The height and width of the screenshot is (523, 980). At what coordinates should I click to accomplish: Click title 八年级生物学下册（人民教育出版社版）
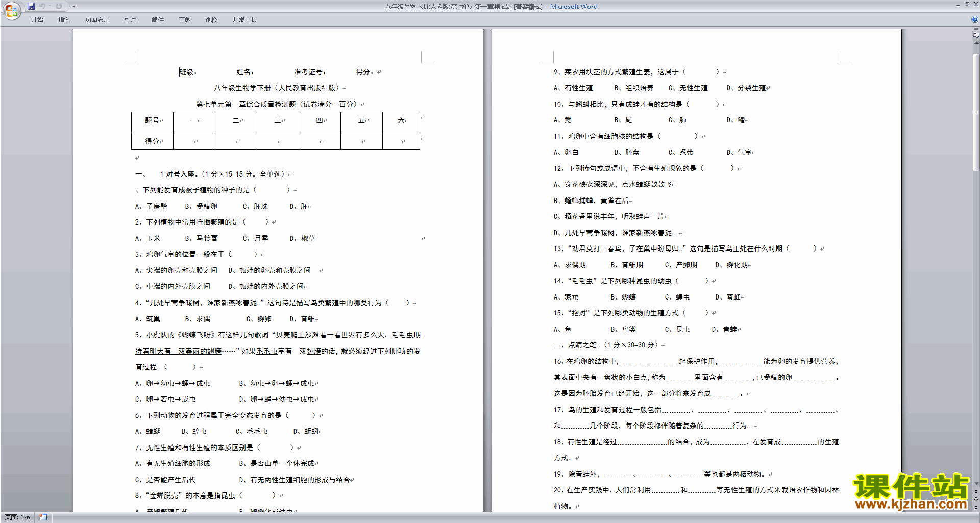tap(277, 88)
